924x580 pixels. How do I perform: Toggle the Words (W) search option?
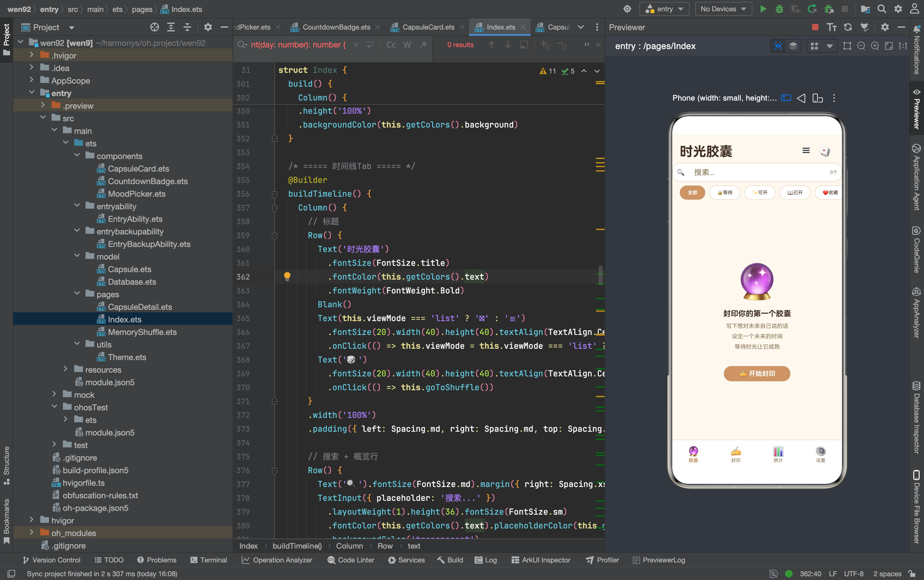407,45
